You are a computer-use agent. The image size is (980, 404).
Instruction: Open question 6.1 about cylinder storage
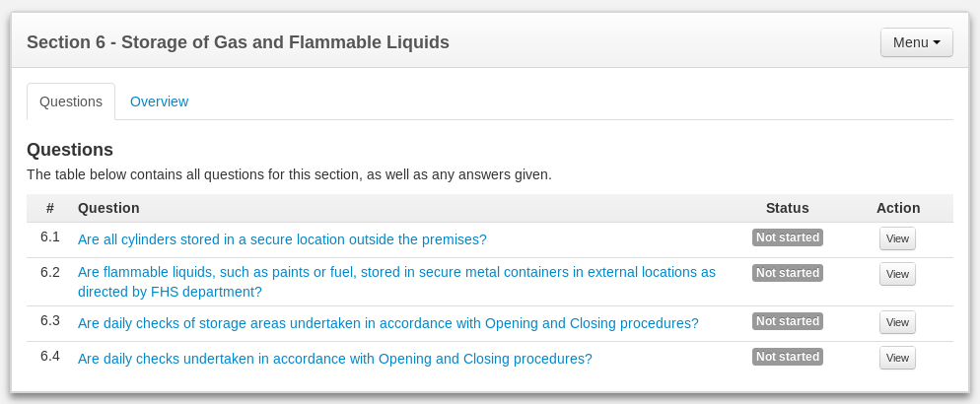pos(282,239)
